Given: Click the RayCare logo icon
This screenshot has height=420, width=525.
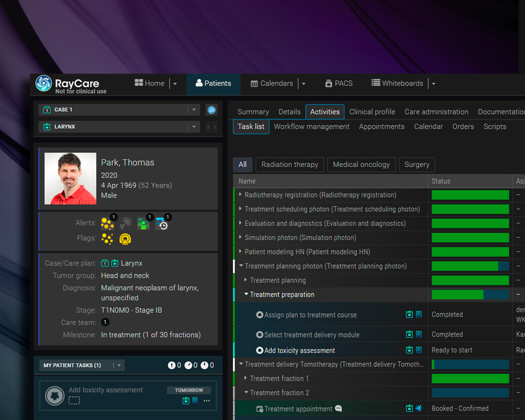Looking at the screenshot, I should click(43, 84).
